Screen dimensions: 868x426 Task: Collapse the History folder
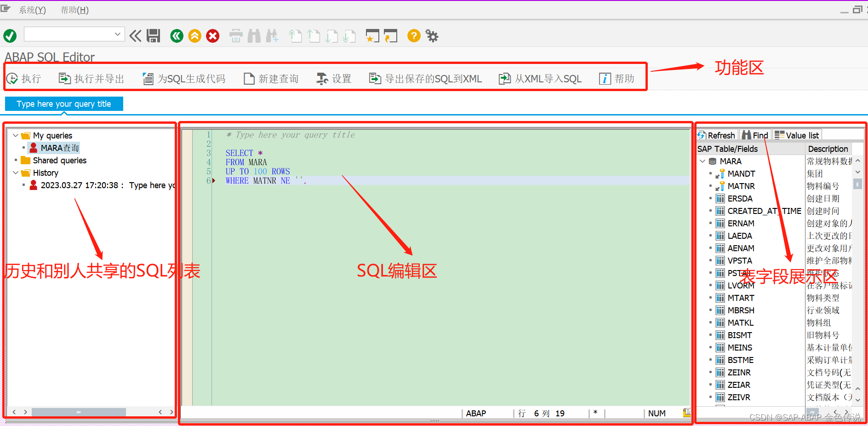pyautogui.click(x=16, y=173)
